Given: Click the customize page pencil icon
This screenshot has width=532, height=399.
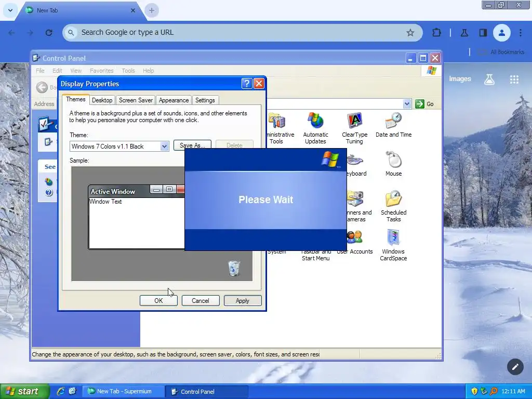Looking at the screenshot, I should (x=515, y=366).
